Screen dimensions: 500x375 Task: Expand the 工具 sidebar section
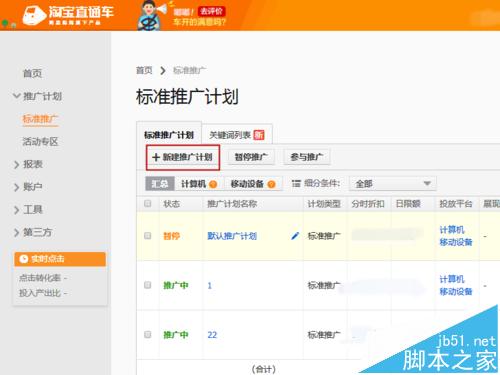tap(29, 210)
